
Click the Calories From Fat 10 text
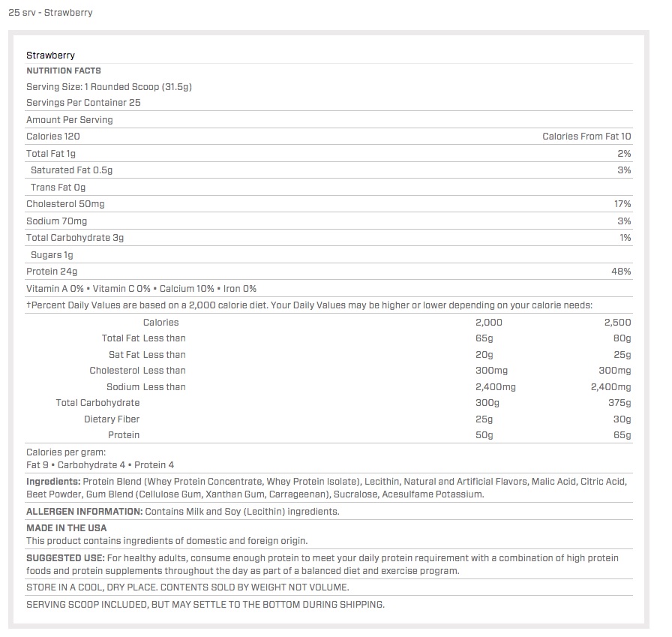(586, 137)
